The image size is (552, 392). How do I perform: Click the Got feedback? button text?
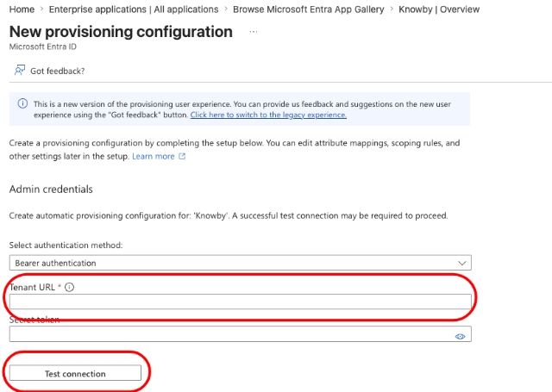pos(58,71)
